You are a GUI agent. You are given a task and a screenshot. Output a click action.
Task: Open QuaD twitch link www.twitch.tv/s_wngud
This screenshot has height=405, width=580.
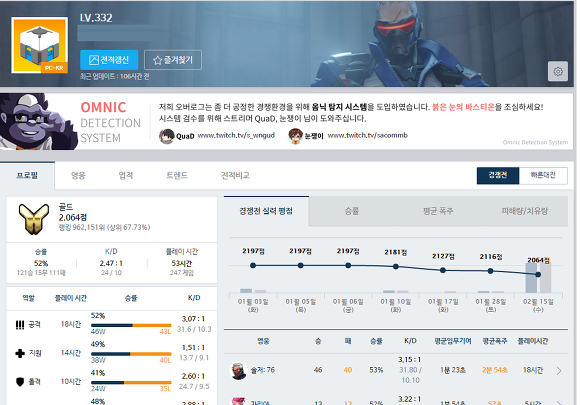tap(236, 135)
